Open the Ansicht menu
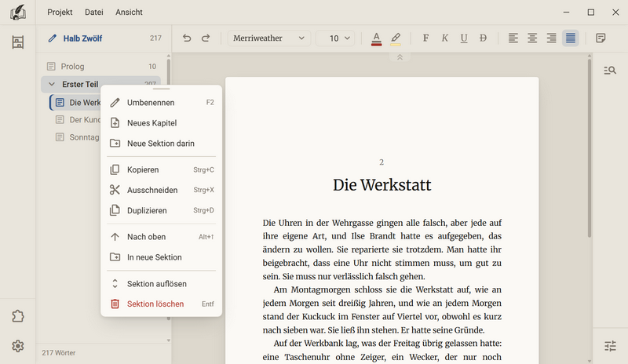Viewport: 628px width, 364px height. coord(129,13)
